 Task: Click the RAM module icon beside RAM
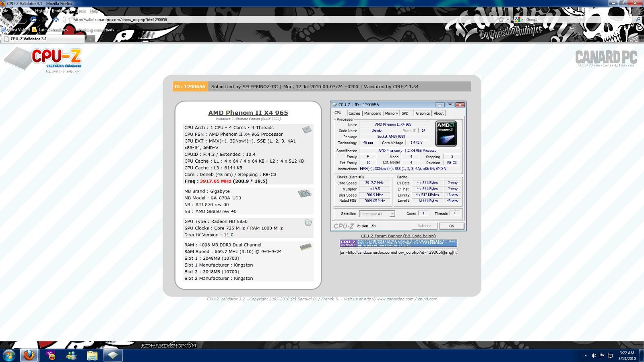point(306,247)
